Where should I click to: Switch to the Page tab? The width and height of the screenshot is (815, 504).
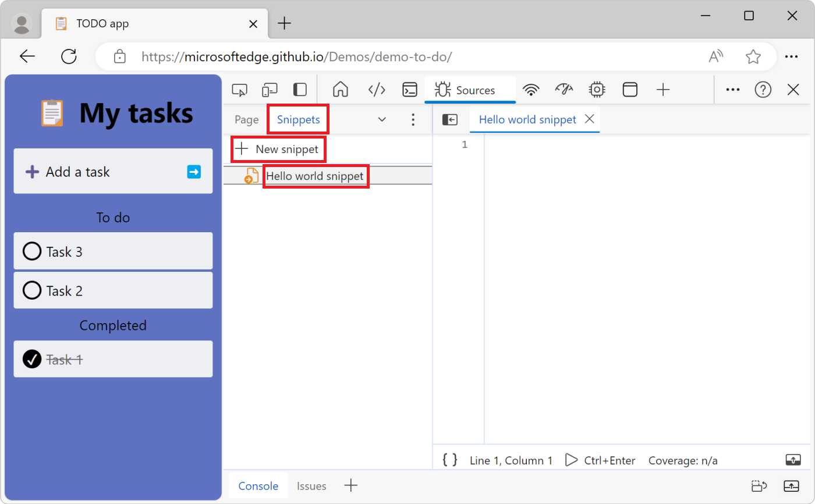click(x=246, y=119)
